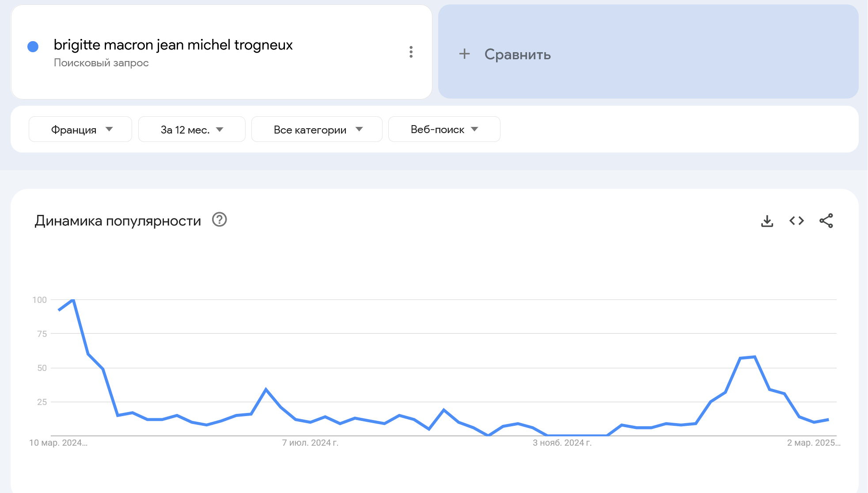Click the 7 июл. 2024 axis label

click(x=310, y=443)
